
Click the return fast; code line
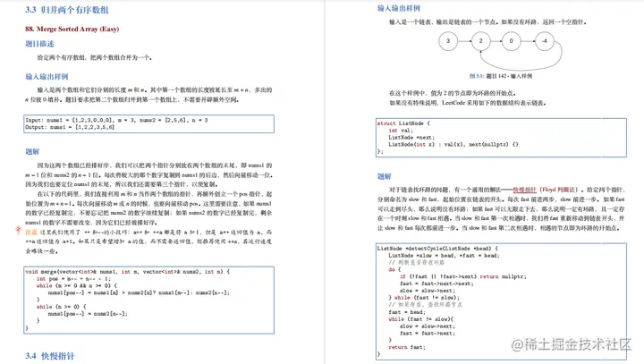[407, 347]
